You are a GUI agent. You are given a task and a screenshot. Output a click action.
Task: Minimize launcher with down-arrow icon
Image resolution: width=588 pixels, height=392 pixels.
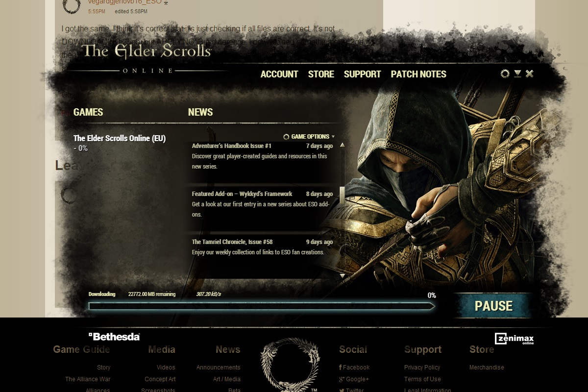pos(517,74)
